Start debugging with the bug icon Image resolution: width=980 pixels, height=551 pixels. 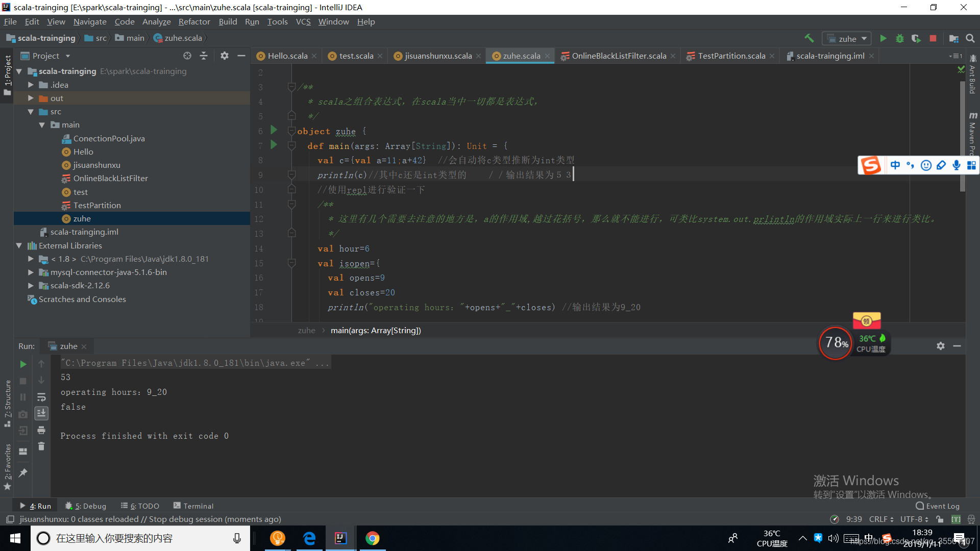899,38
